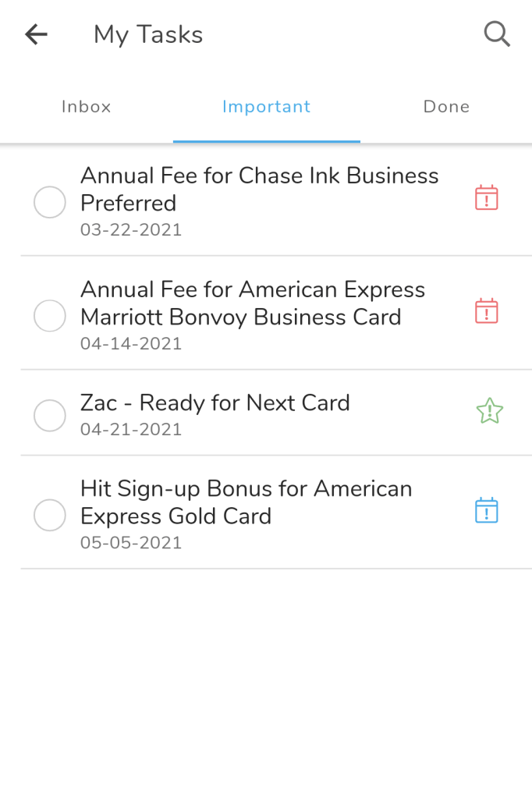Tap the green star alert icon

489,411
